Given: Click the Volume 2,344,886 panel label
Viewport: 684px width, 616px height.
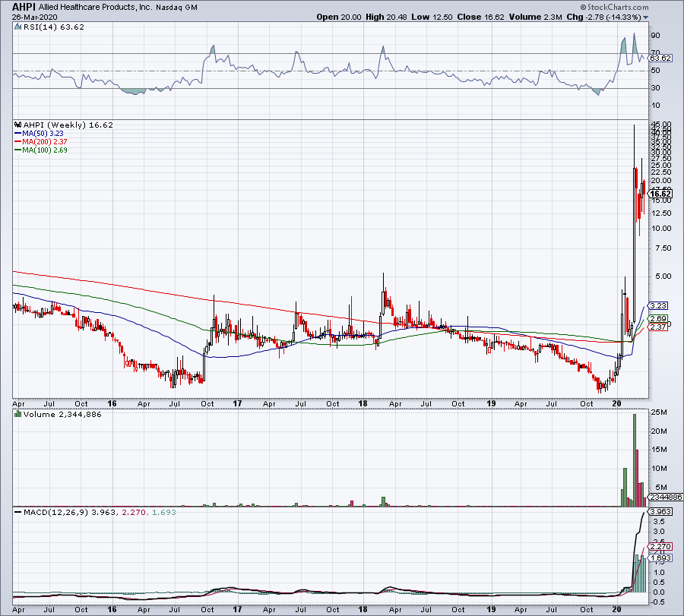Looking at the screenshot, I should tap(62, 414).
